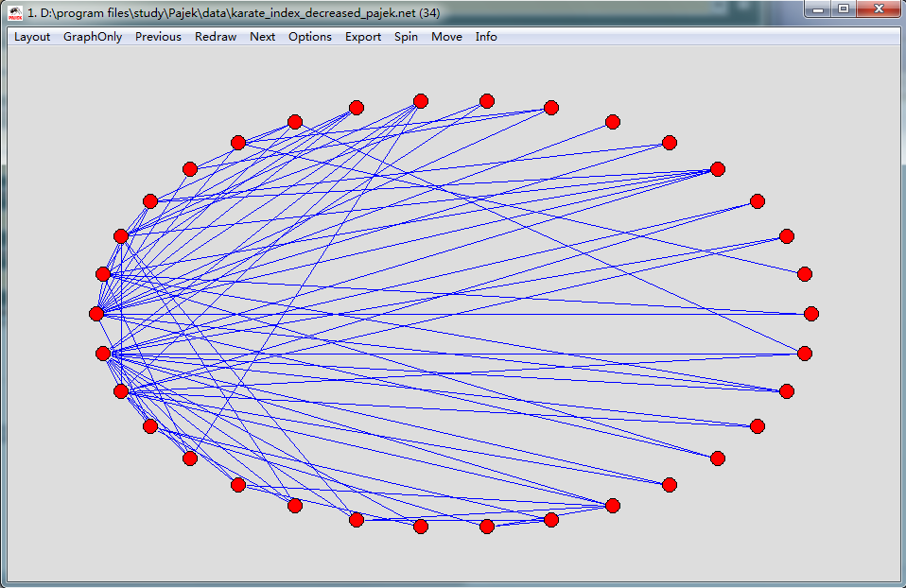Click Next in the menu bar
This screenshot has height=588, width=906.
[x=262, y=36]
